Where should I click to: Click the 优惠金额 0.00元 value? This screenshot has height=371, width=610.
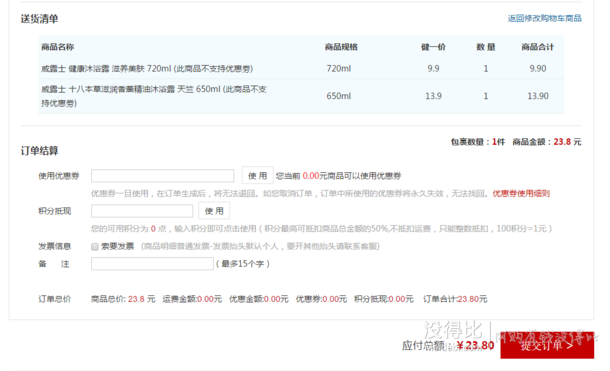tap(259, 299)
